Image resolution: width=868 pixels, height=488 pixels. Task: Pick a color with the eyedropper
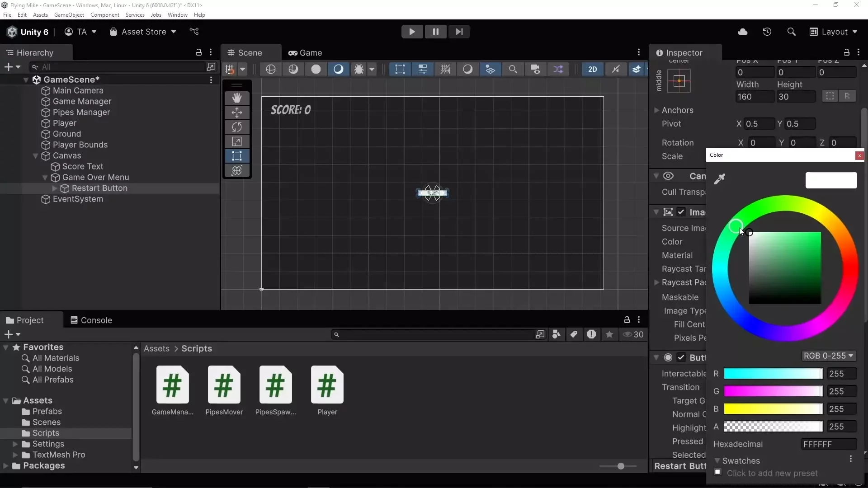[x=720, y=179]
